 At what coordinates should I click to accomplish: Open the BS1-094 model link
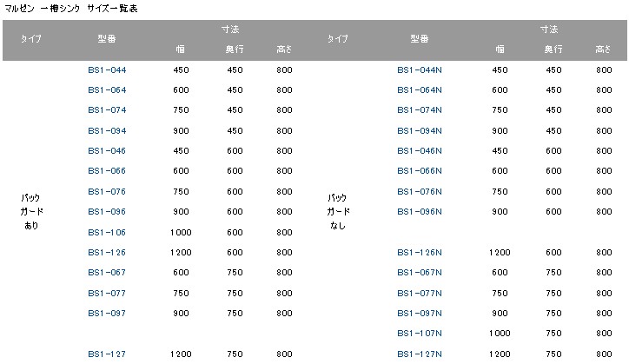tap(107, 131)
